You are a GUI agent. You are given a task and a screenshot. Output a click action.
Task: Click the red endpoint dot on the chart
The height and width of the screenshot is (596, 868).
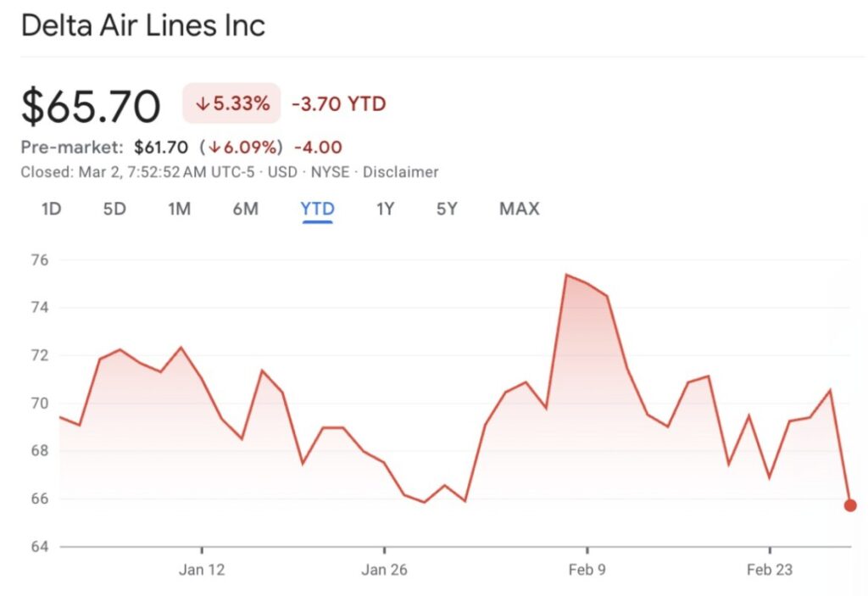click(850, 505)
